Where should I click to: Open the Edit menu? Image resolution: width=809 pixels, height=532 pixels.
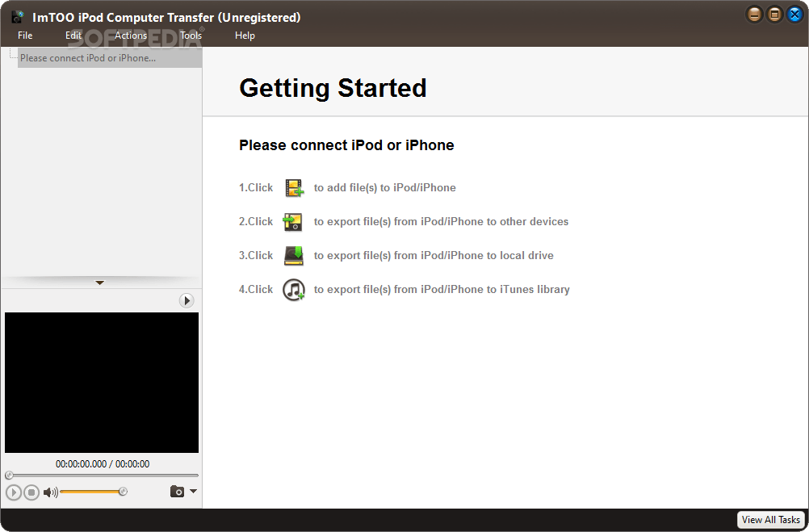[73, 36]
